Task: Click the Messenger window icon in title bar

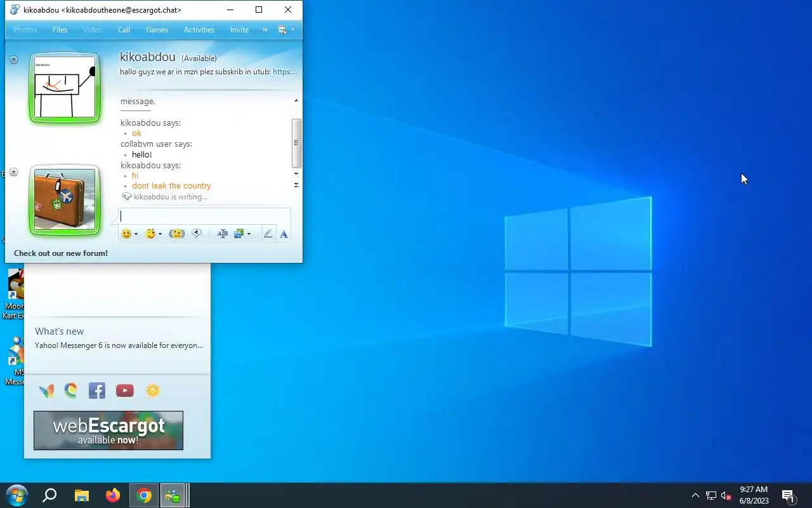Action: click(15, 10)
